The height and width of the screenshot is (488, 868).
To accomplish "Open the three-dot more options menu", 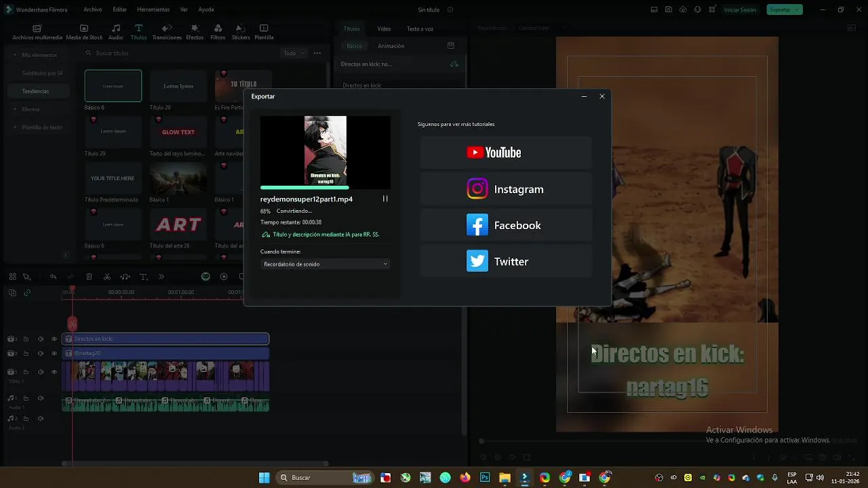I will pyautogui.click(x=317, y=53).
